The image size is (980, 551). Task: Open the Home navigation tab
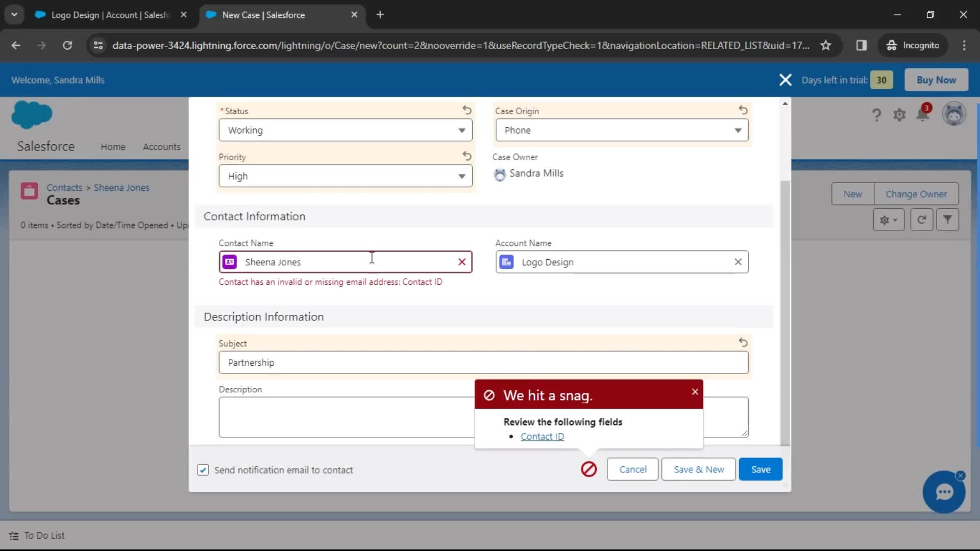[113, 147]
